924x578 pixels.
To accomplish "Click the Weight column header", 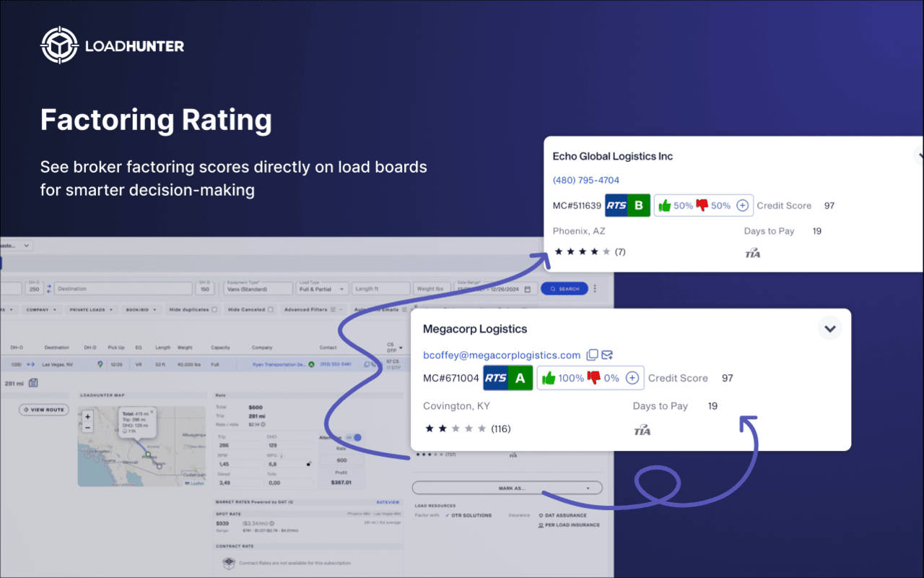I will point(185,348).
